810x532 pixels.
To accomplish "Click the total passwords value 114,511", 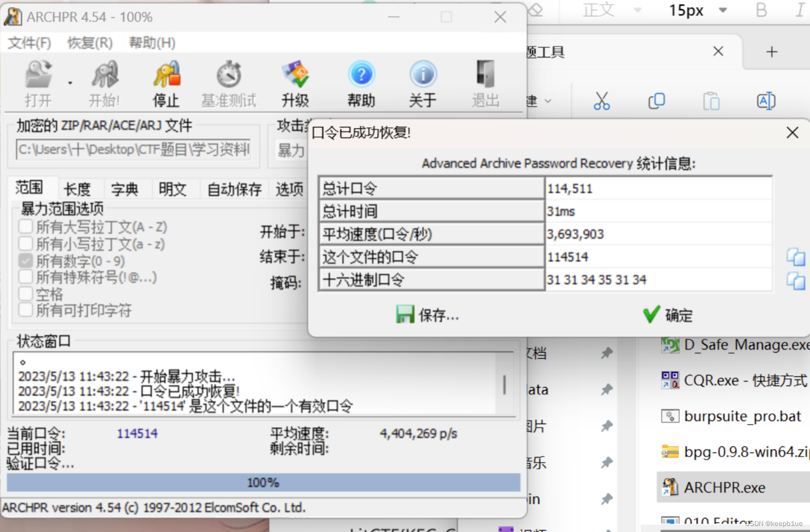I will [x=570, y=189].
